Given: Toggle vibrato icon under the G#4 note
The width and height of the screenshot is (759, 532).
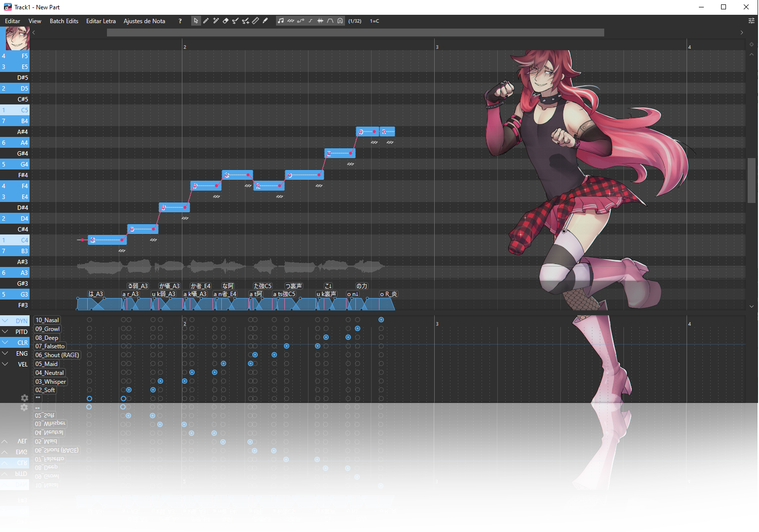Looking at the screenshot, I should point(350,164).
